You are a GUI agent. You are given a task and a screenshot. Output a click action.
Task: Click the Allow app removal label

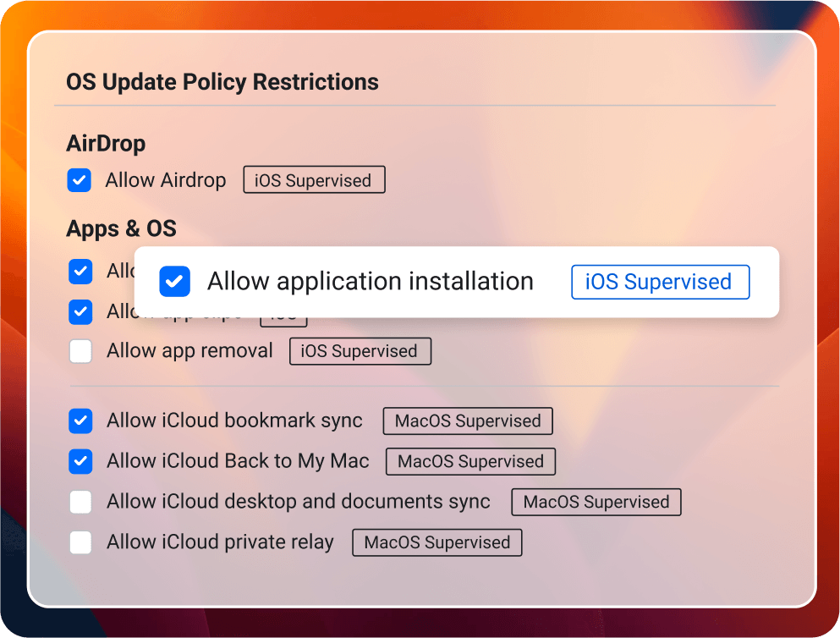coord(189,351)
